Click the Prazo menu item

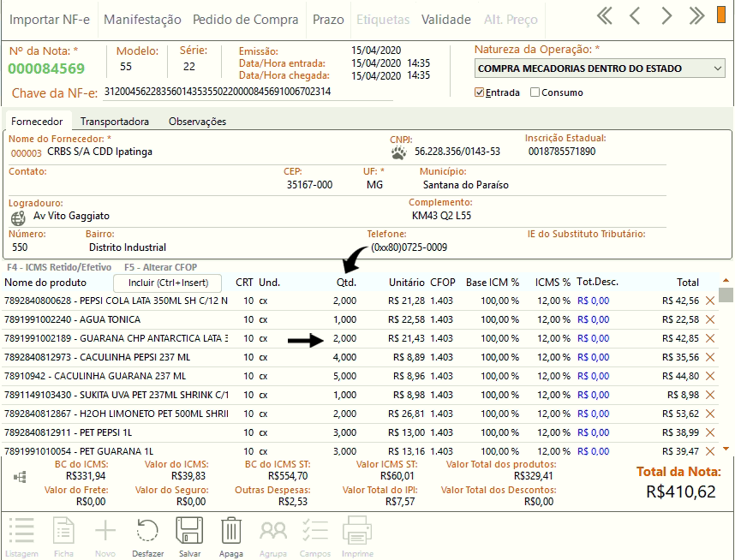click(x=328, y=20)
